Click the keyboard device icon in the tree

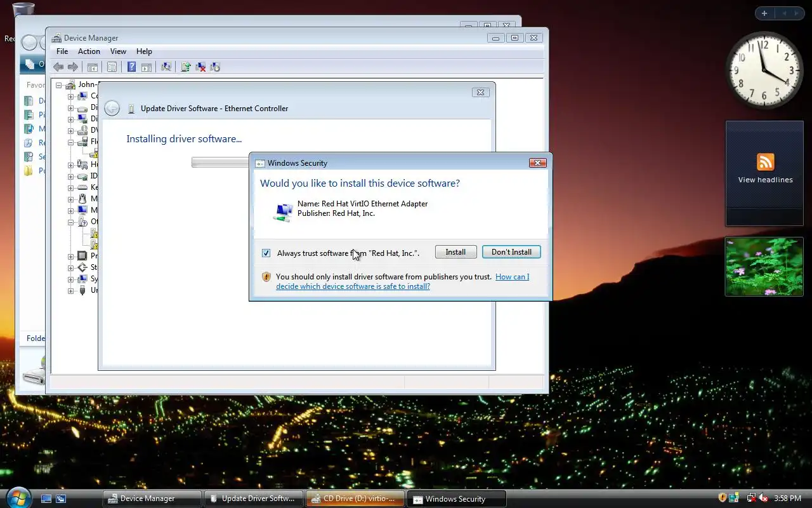pos(82,187)
